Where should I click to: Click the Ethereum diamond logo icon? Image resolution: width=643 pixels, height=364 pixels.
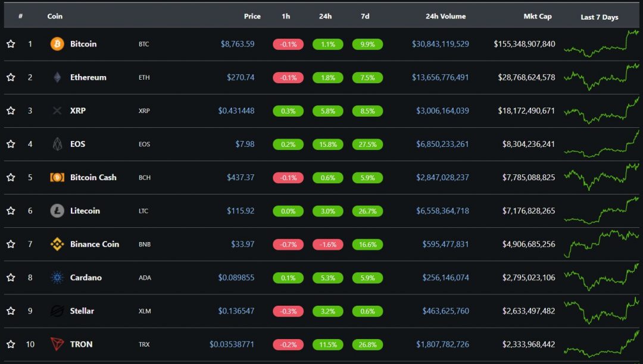point(57,77)
